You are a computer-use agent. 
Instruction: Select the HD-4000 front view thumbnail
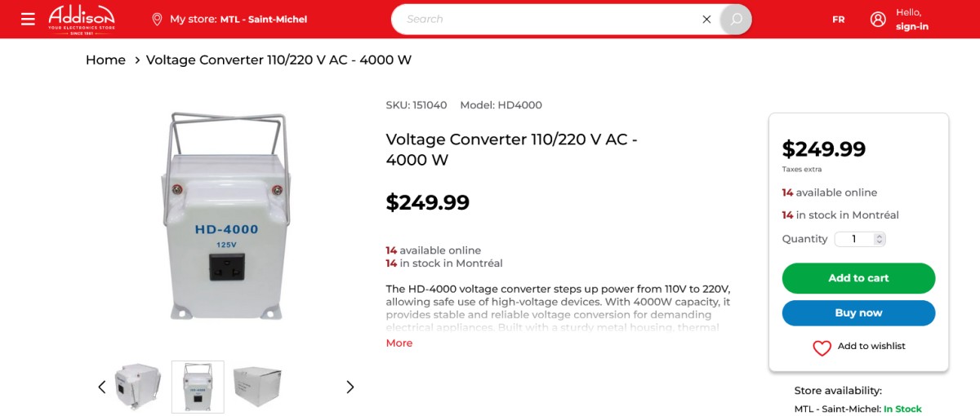click(x=198, y=387)
